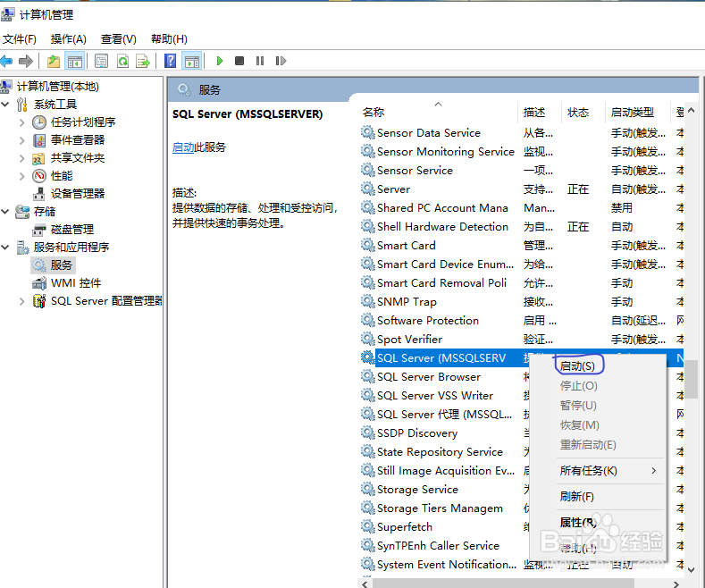
Task: Click the Up one level folder icon
Action: click(x=54, y=61)
